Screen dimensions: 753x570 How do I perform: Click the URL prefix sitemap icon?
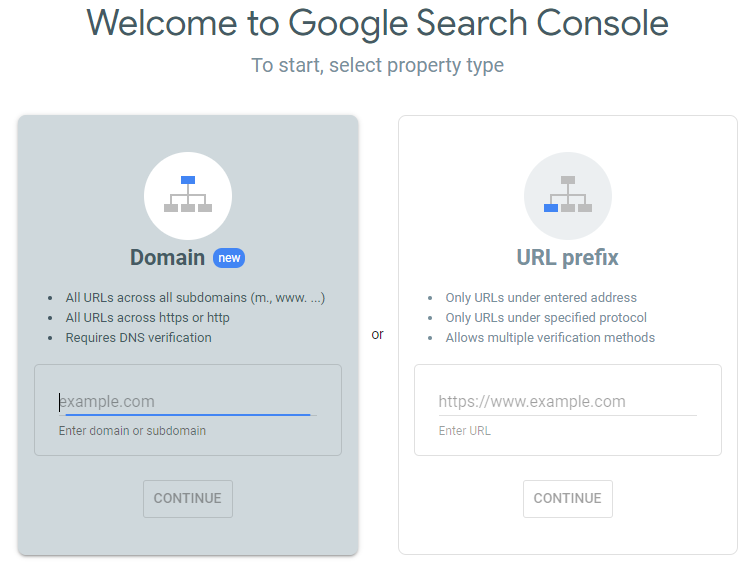[x=568, y=195]
